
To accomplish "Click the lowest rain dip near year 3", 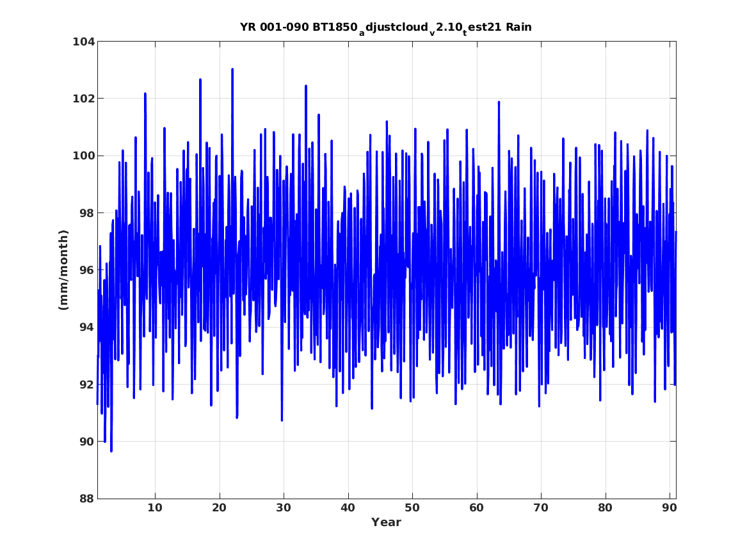I will click(x=111, y=451).
